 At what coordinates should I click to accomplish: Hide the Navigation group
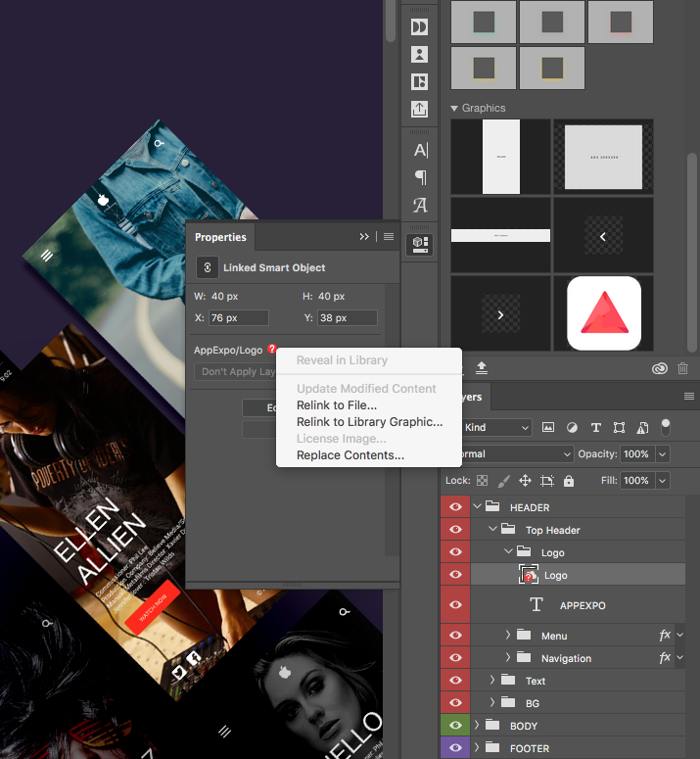455,658
